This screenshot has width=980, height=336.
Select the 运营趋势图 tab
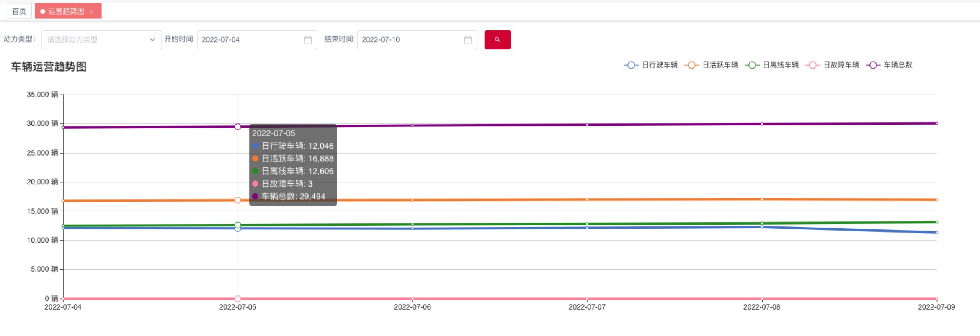click(x=66, y=11)
